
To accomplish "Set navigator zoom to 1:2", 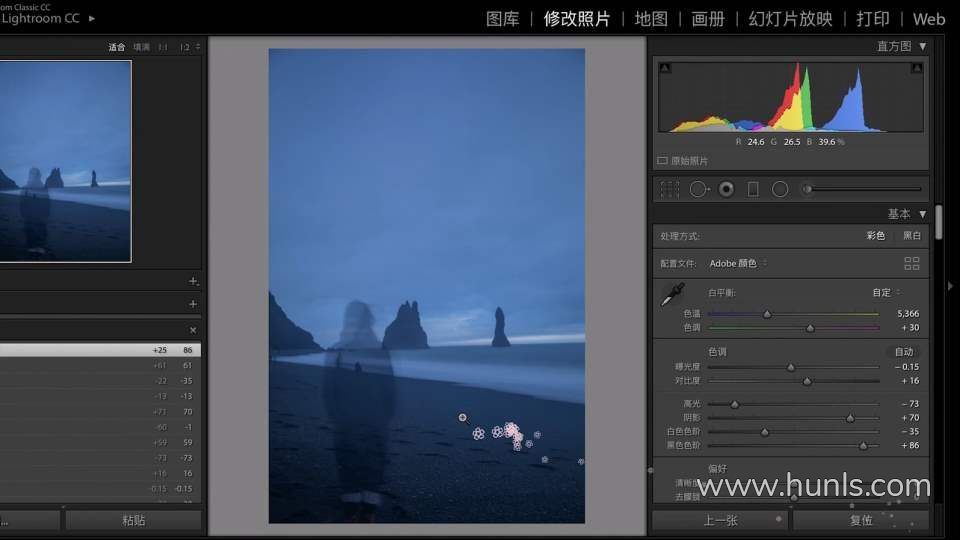I will click(184, 47).
